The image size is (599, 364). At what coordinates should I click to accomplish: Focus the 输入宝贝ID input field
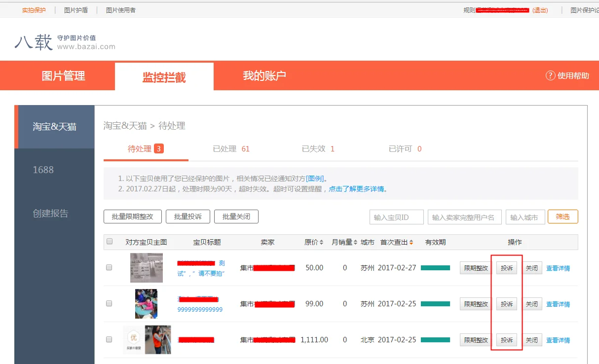coord(396,217)
